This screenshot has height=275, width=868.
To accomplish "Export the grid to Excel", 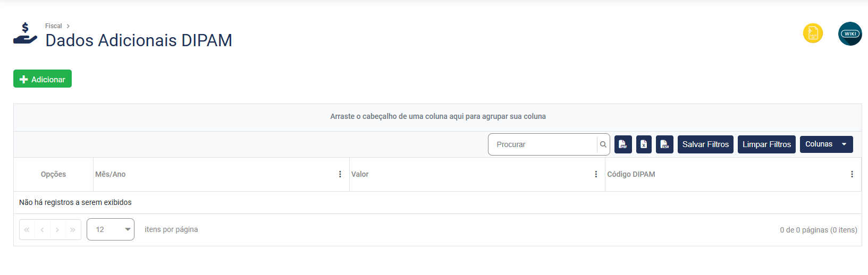I will [x=644, y=144].
